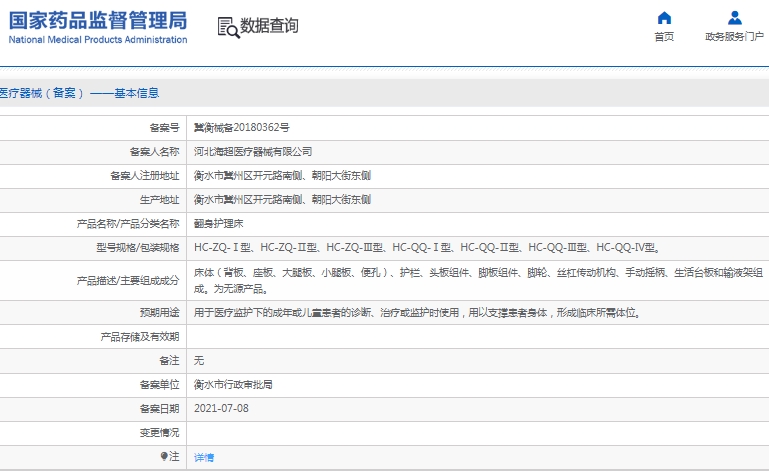Click the 首页 label
This screenshot has height=475, width=769.
pyautogui.click(x=664, y=37)
